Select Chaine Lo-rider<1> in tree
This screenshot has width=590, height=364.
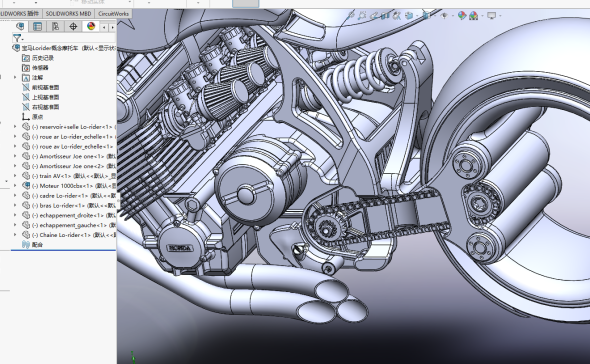coord(69,235)
